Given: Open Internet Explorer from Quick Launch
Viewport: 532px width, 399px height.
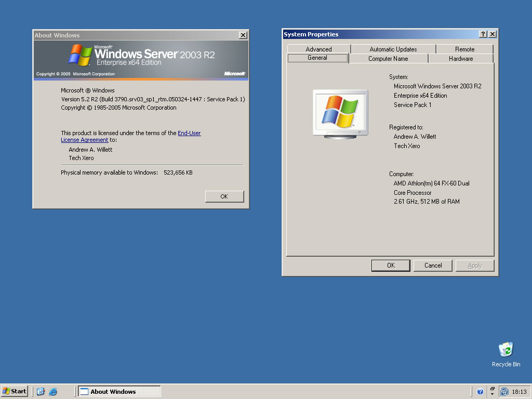Looking at the screenshot, I should pos(53,392).
